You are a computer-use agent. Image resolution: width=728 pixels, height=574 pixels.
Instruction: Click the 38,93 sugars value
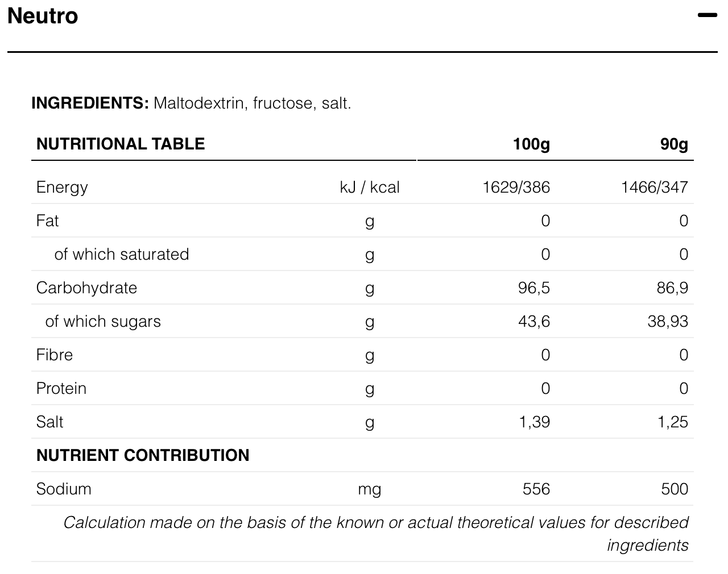(668, 321)
